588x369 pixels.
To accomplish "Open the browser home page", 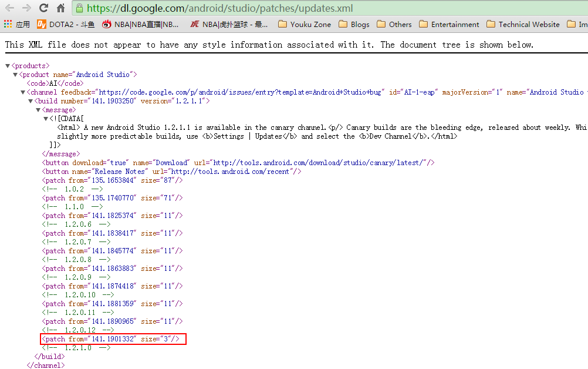I will (61, 8).
